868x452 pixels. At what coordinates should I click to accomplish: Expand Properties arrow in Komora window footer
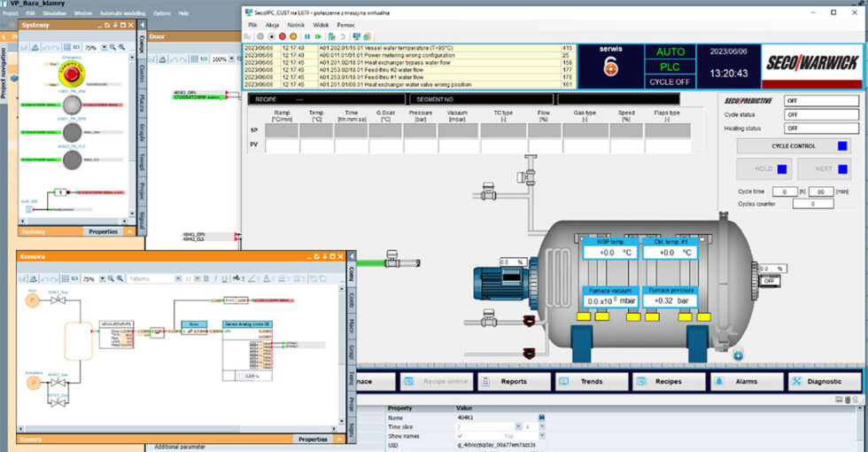tap(338, 440)
